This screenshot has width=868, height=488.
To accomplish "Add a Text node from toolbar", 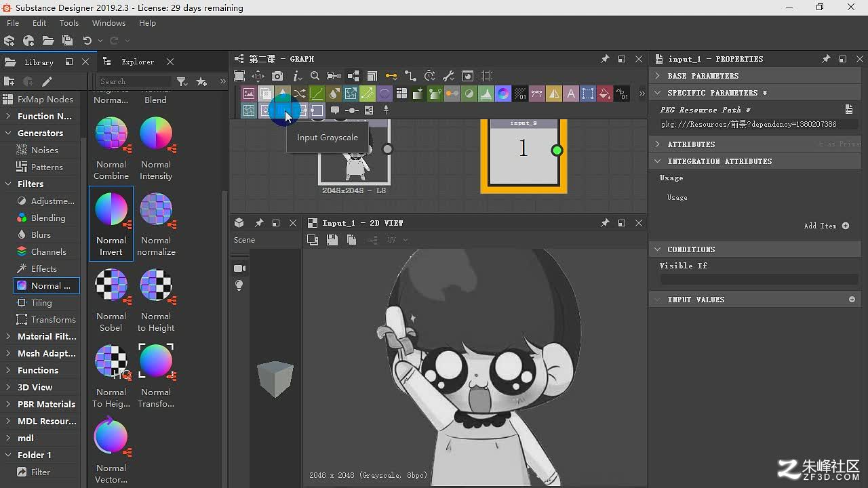I will coord(571,94).
